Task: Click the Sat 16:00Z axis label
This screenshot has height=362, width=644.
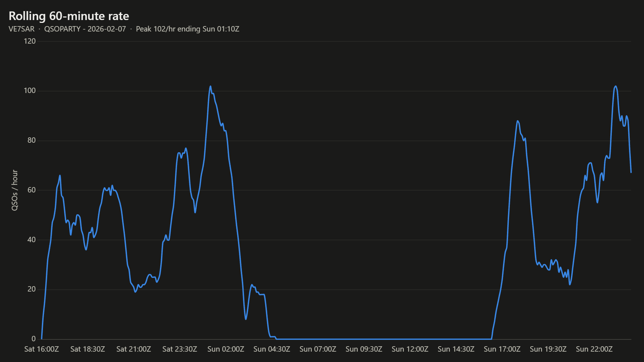Action: coord(42,349)
